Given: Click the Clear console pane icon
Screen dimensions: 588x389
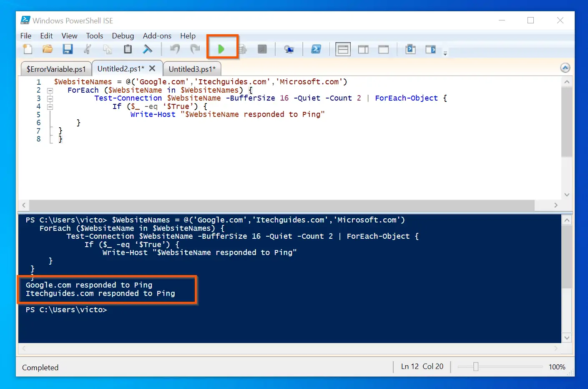Looking at the screenshot, I should pyautogui.click(x=148, y=49).
